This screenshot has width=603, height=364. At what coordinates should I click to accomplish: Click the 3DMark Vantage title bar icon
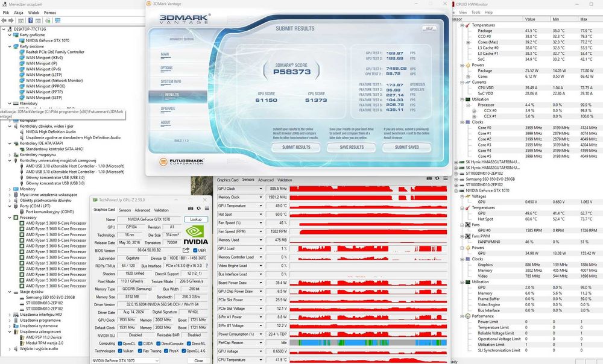point(149,4)
